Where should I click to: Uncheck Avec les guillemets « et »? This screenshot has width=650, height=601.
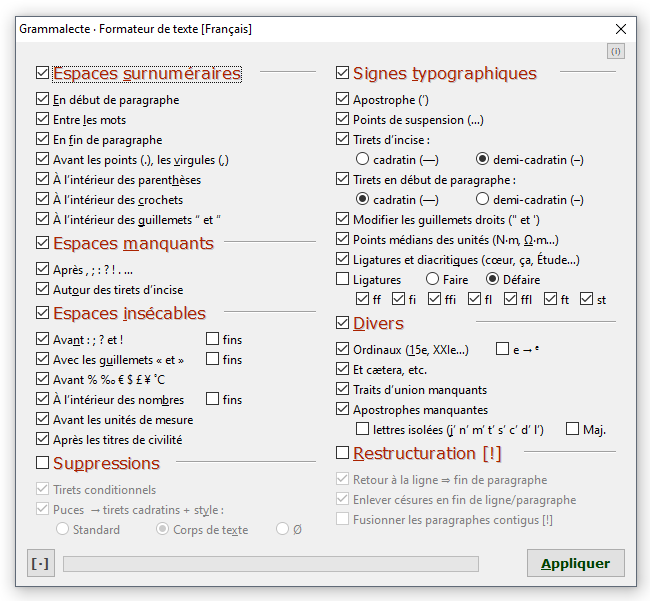point(42,359)
